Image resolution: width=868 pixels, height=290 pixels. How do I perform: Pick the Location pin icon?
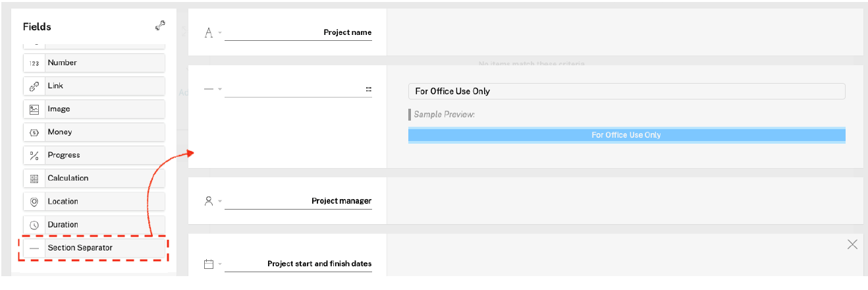click(x=34, y=202)
